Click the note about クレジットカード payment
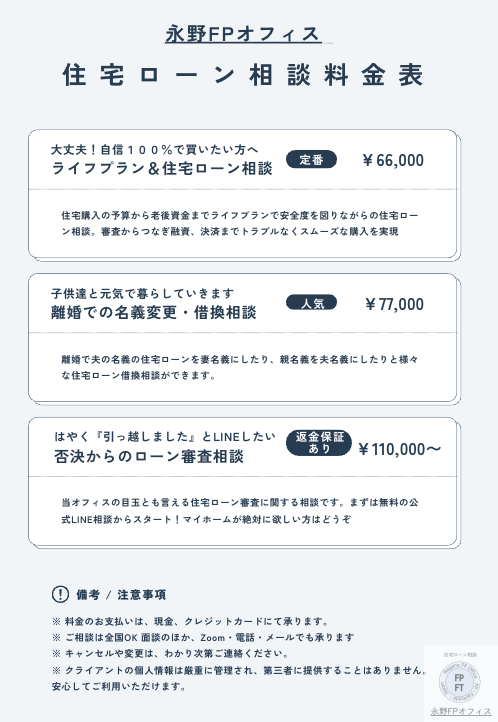This screenshot has height=722, width=498. 191,621
